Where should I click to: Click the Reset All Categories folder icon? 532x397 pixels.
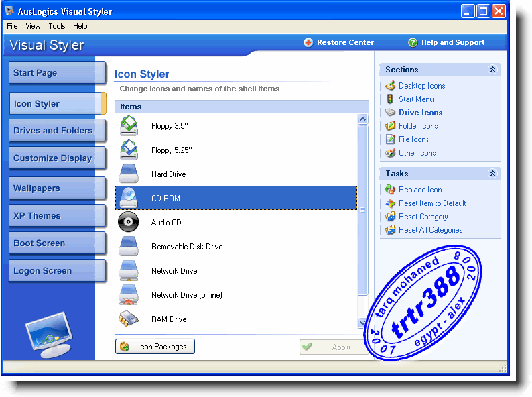(x=390, y=230)
